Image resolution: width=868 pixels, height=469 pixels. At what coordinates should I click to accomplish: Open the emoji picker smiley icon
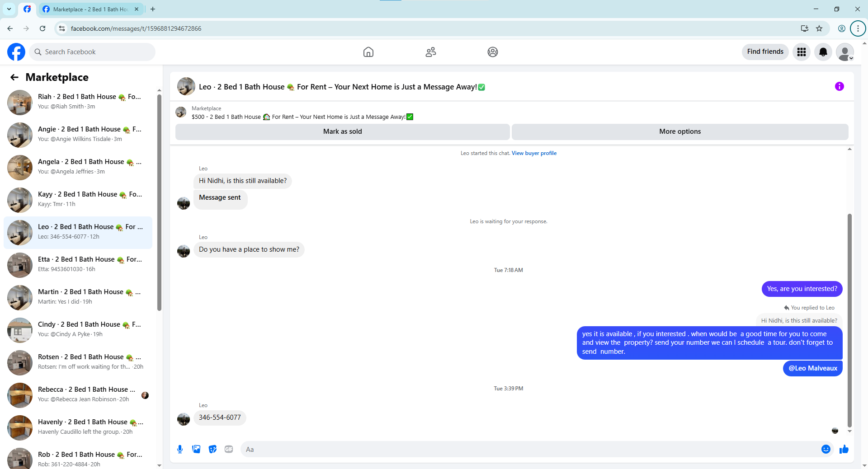click(x=826, y=449)
